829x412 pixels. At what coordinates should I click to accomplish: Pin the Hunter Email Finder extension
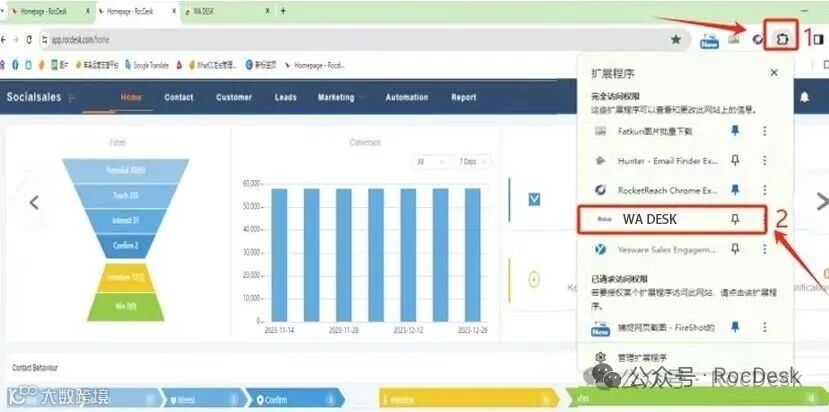coord(735,160)
